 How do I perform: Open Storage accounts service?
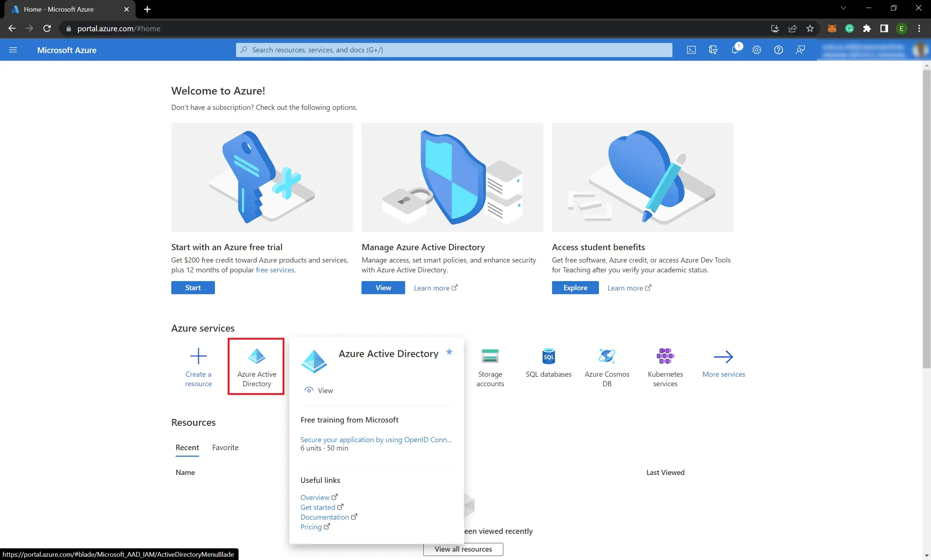coord(490,368)
